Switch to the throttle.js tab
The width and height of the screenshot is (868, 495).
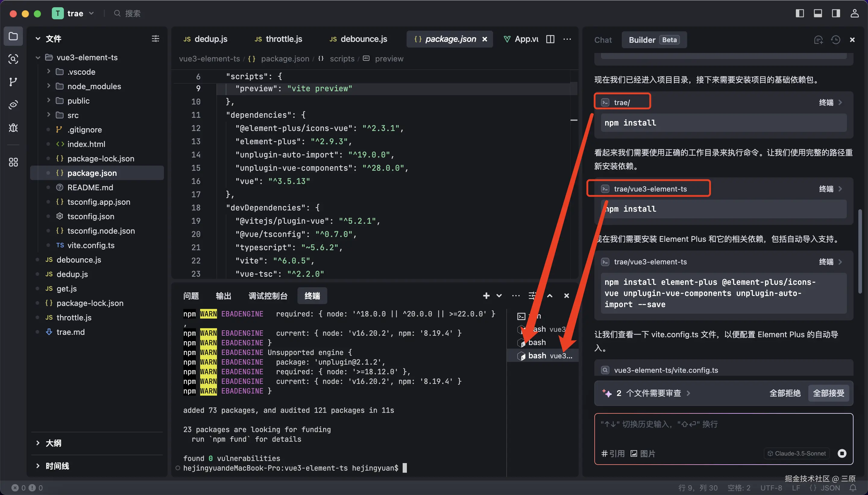coord(283,39)
